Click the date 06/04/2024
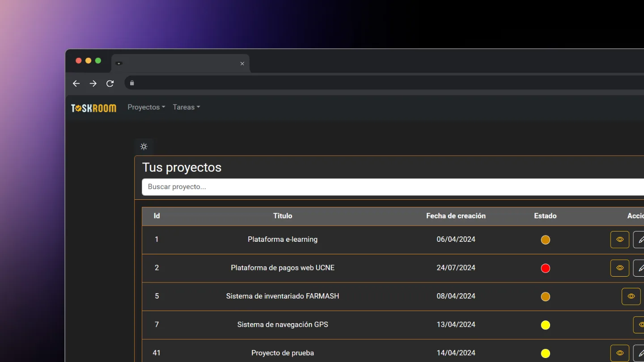Image resolution: width=644 pixels, height=362 pixels. 456,240
